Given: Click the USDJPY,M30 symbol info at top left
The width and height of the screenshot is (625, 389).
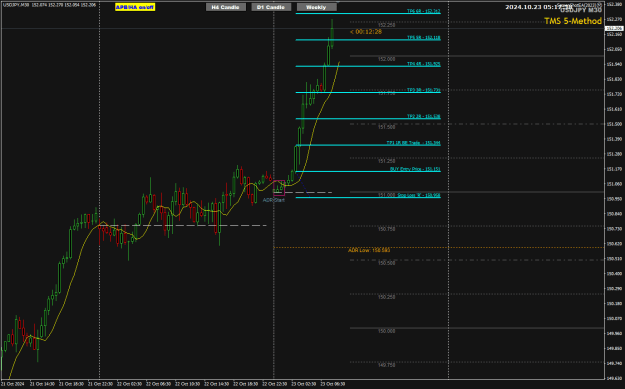Looking at the screenshot, I should coord(49,5).
